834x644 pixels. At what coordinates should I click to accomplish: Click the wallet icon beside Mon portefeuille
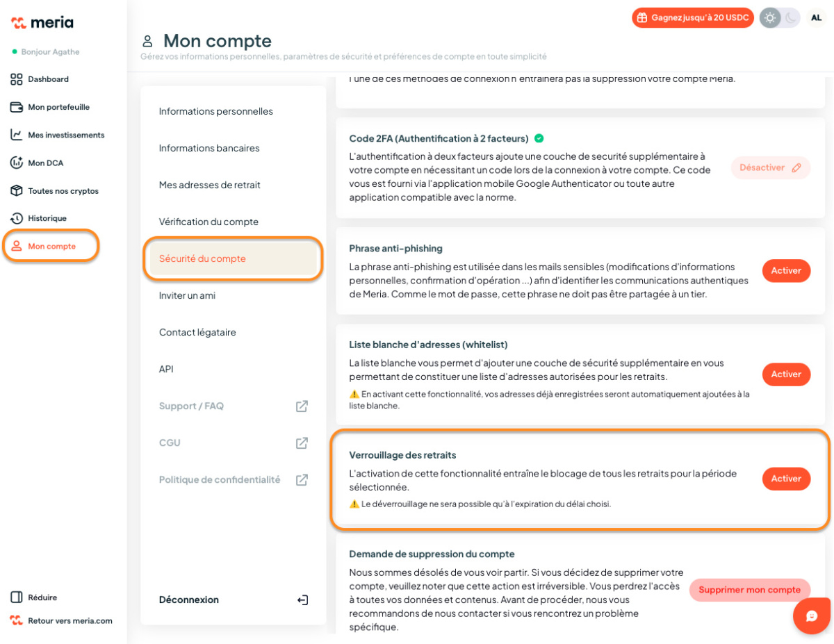pos(17,107)
